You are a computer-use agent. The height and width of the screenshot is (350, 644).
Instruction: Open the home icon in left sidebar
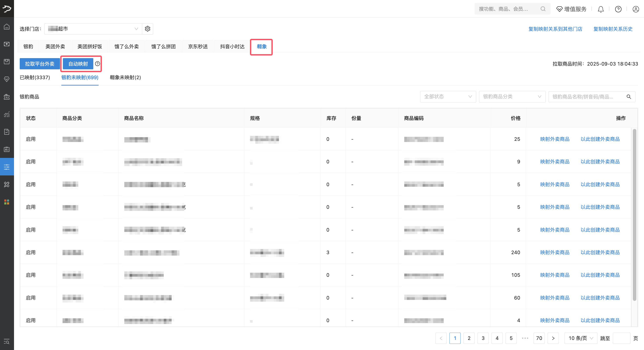click(7, 27)
